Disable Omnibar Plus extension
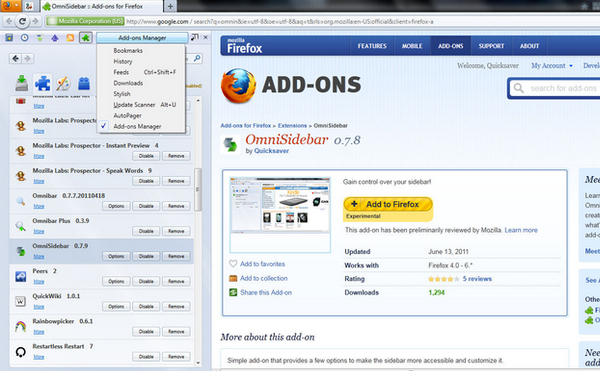This screenshot has height=371, width=600. [146, 231]
